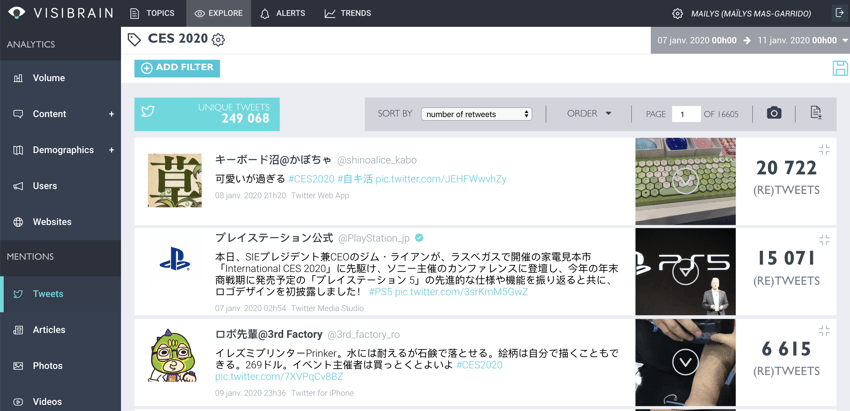The height and width of the screenshot is (411, 850).
Task: Click the Mailys (Maïlys Mas-Garrido) username
Action: [x=751, y=14]
